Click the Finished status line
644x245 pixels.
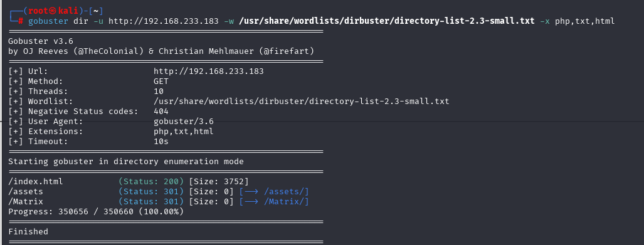pyautogui.click(x=28, y=231)
